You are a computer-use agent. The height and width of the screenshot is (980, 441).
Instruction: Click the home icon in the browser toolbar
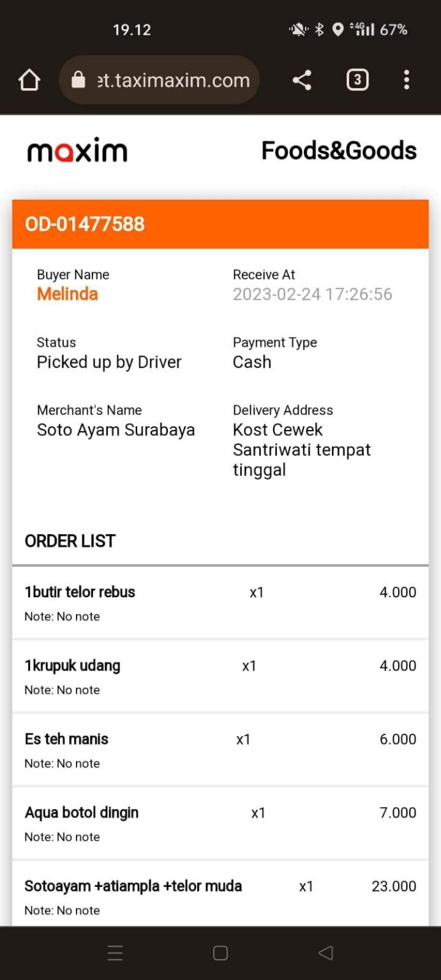(x=29, y=79)
